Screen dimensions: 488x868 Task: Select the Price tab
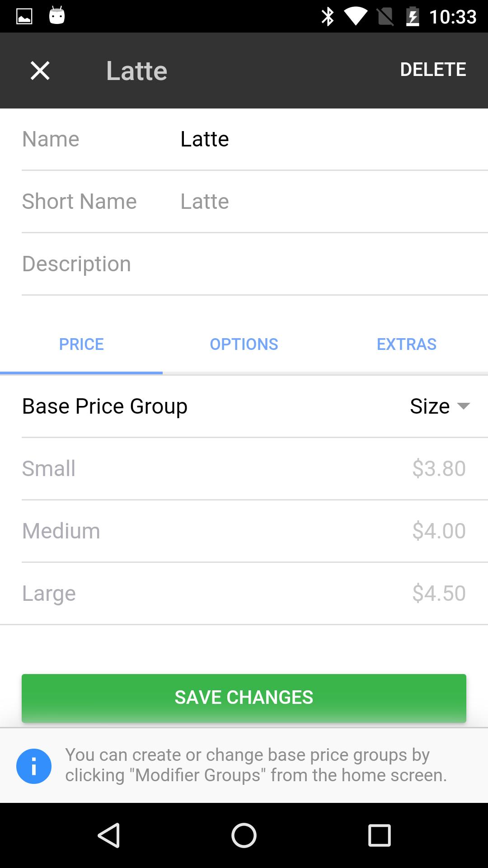(81, 344)
